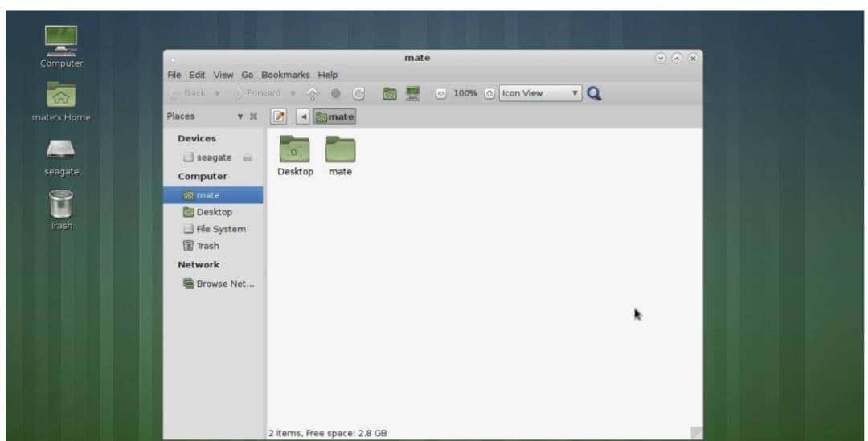
Task: Open the Computer desktop icon
Action: (x=61, y=47)
